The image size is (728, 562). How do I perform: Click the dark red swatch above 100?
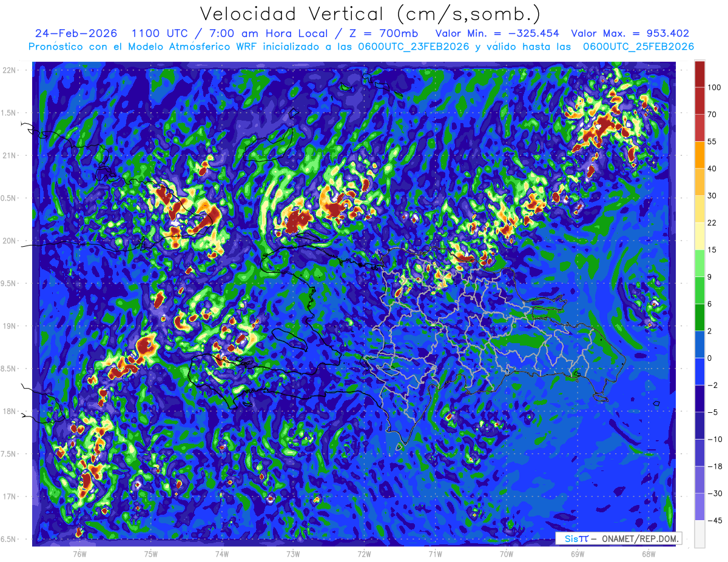coord(699,74)
